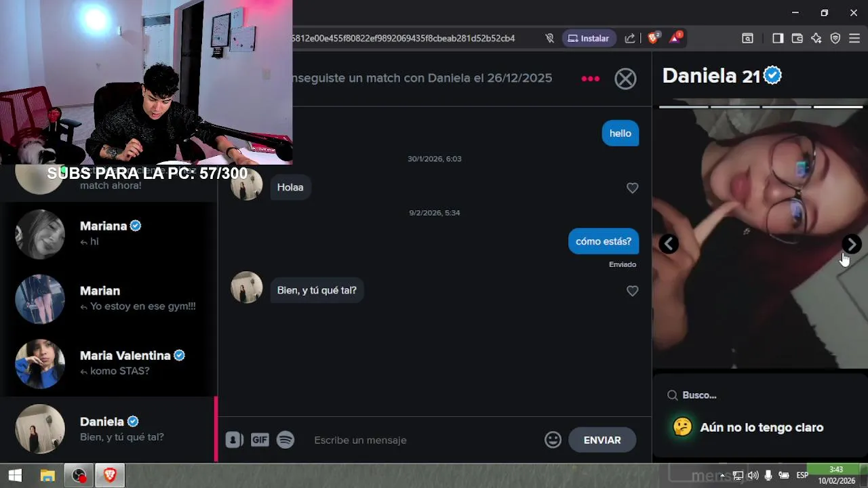Open the Brave Wallet icon
868x488 pixels.
[797, 39]
